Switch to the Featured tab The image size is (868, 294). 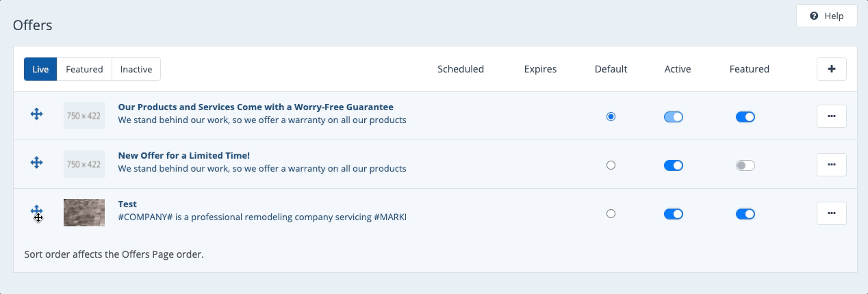point(84,69)
